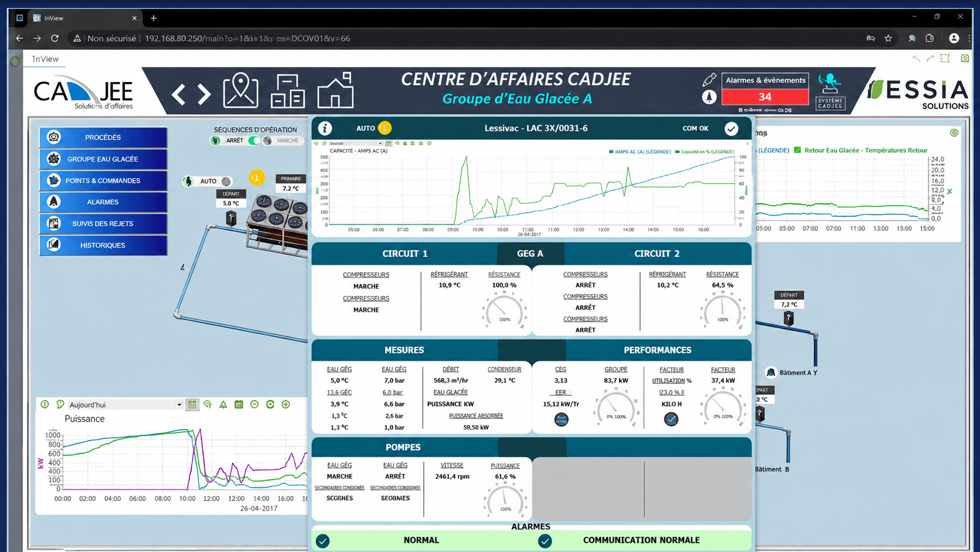Open the Points & Commandes menu
Viewport: 980px width, 552px height.
pos(103,181)
